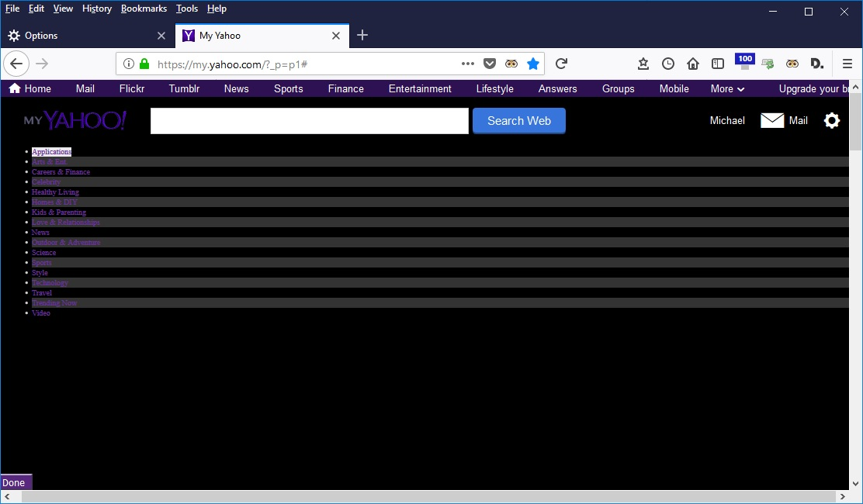Screen dimensions: 863x504
Task: Open Healthy Living category
Action: click(55, 192)
